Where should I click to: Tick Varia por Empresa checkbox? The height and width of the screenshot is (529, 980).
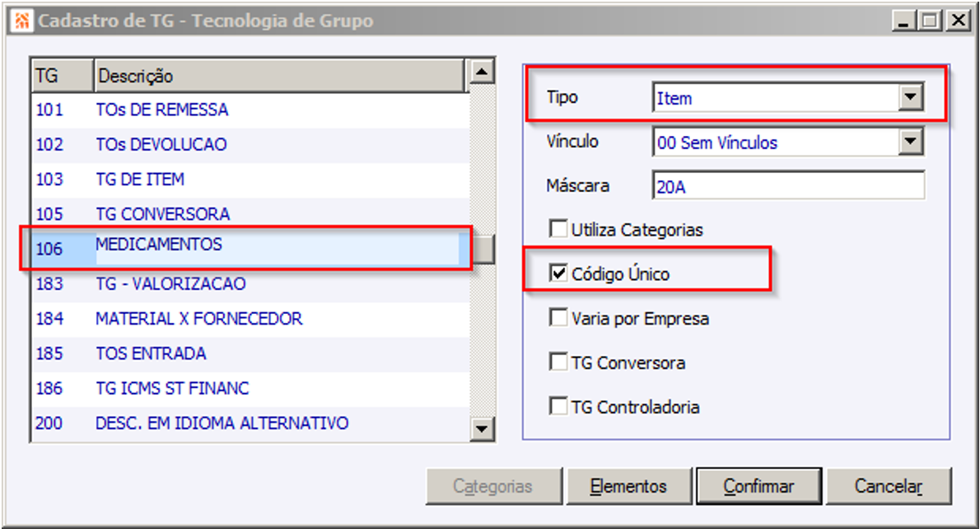(559, 318)
